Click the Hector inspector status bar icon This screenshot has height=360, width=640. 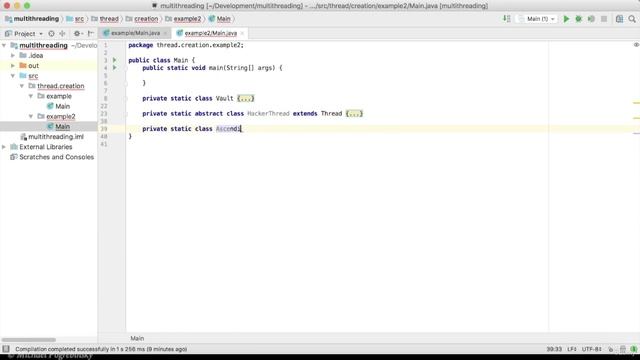coord(622,349)
